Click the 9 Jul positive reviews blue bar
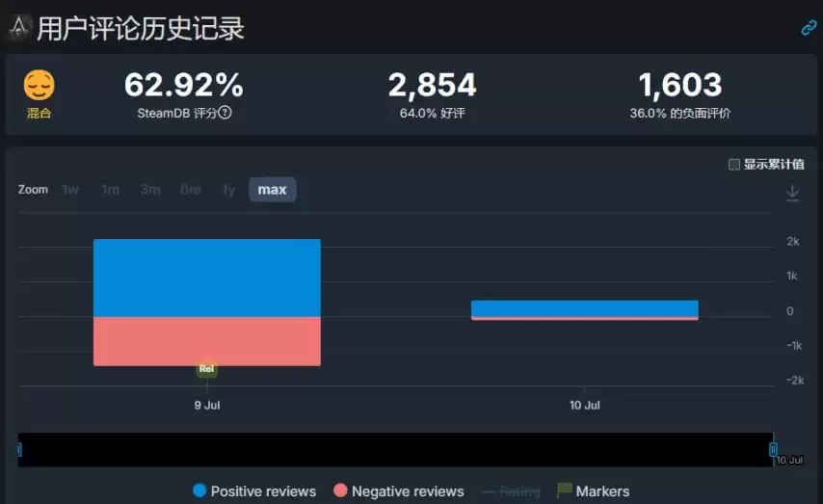Viewport: 823px width, 504px height. [207, 278]
